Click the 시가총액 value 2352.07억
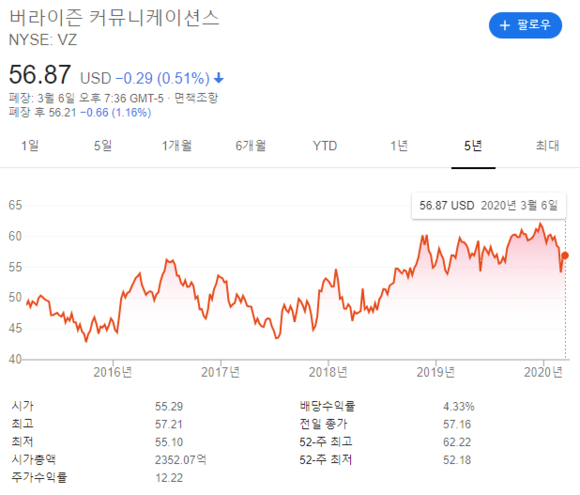 181,460
